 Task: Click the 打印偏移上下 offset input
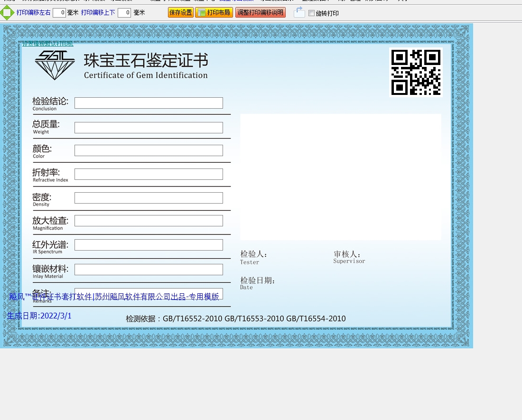[x=124, y=13]
